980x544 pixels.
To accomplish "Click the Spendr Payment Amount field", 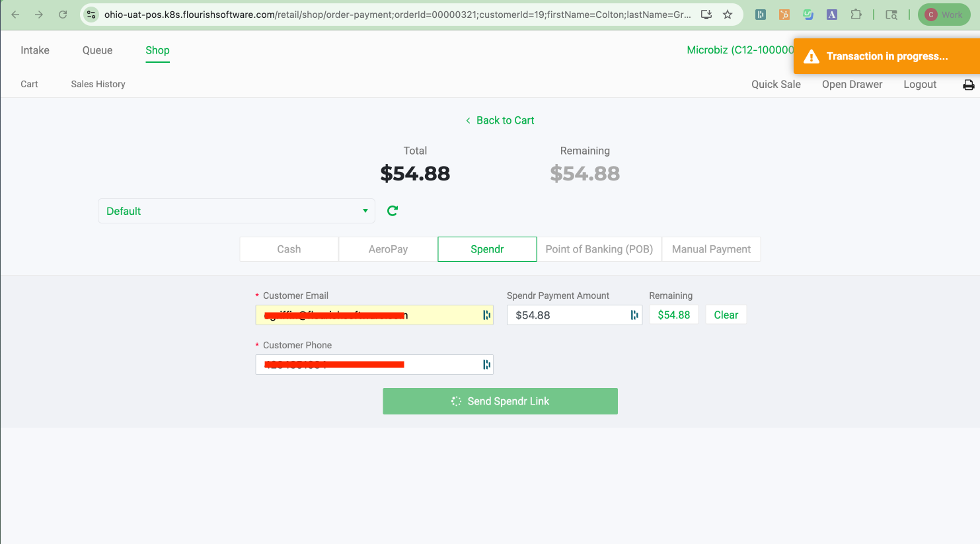I will [x=568, y=315].
